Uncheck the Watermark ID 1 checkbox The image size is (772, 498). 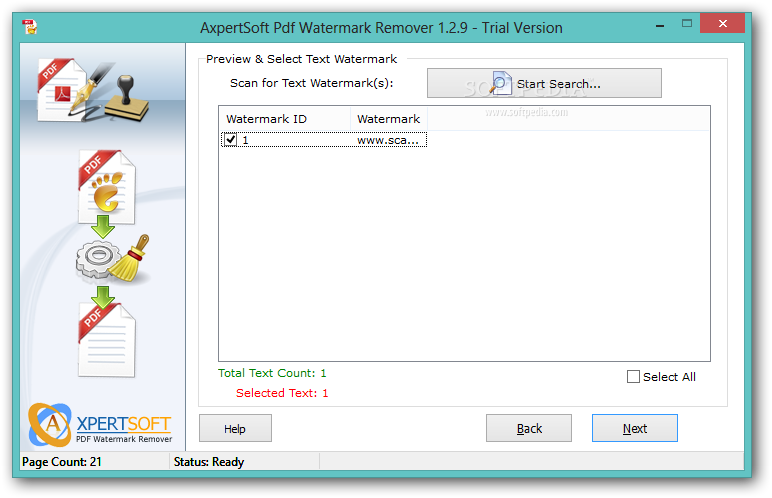click(x=230, y=140)
